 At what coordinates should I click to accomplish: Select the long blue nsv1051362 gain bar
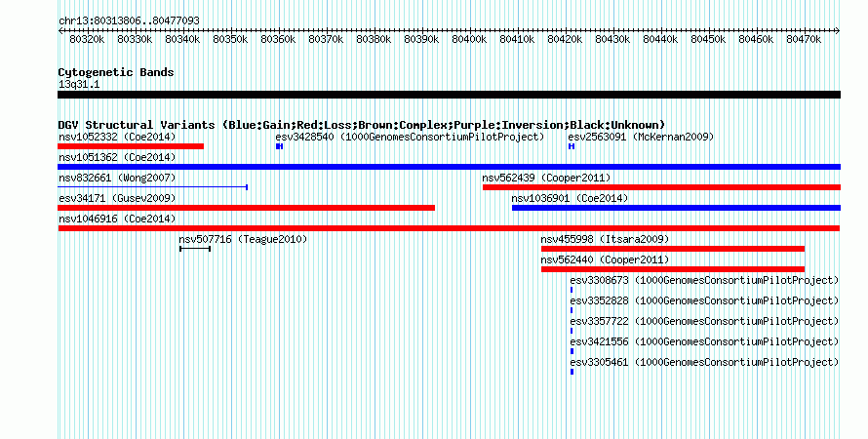point(449,167)
